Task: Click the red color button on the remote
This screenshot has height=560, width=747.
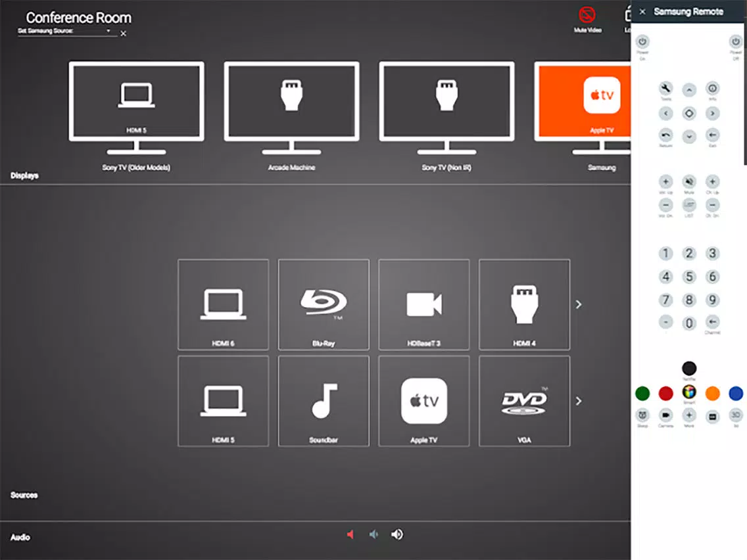Action: 665,393
